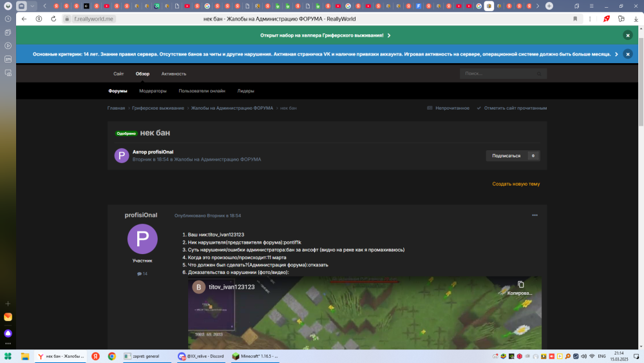Open Жалобы на Администрацию ФОРУМА breadcrumb
The height and width of the screenshot is (363, 644).
(232, 108)
